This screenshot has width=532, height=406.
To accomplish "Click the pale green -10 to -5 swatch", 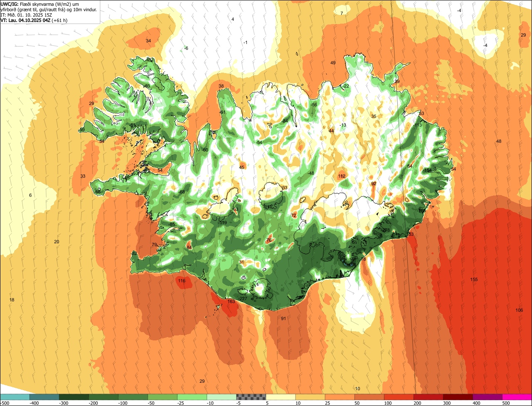I will pos(221,397).
